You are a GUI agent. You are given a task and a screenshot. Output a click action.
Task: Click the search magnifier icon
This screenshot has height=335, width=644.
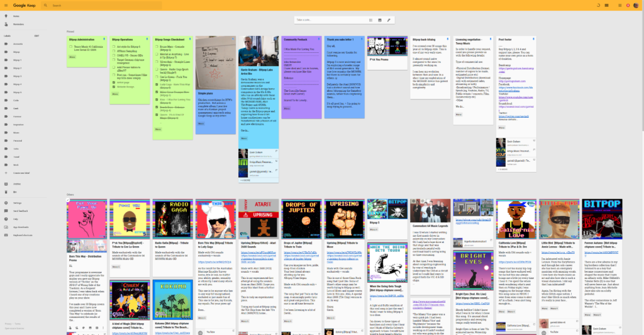coord(45,5)
